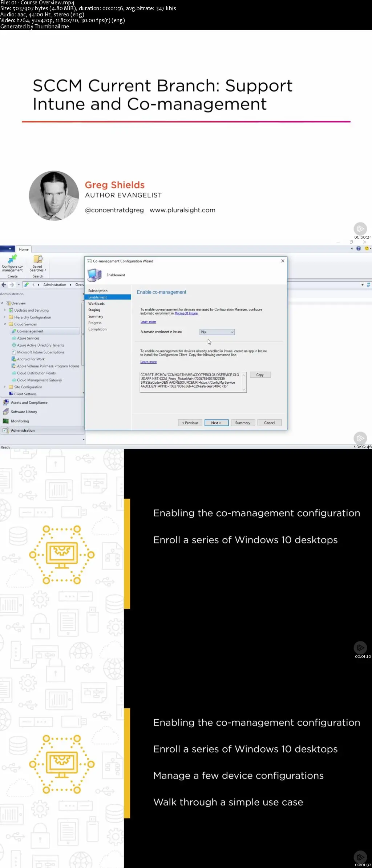Open the Client Settings node icon
This screenshot has height=868, width=372.
pyautogui.click(x=11, y=394)
